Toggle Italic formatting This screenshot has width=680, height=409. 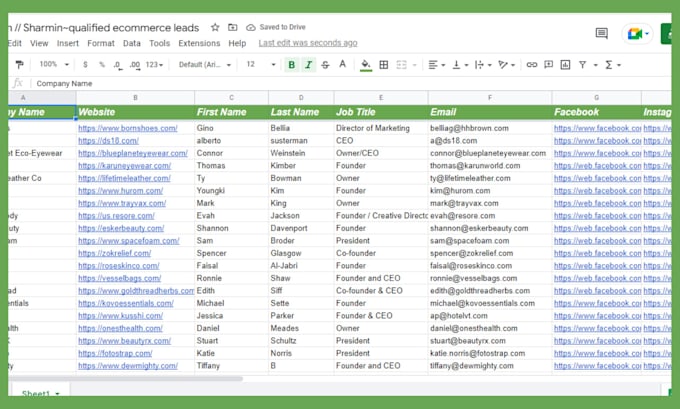[308, 65]
